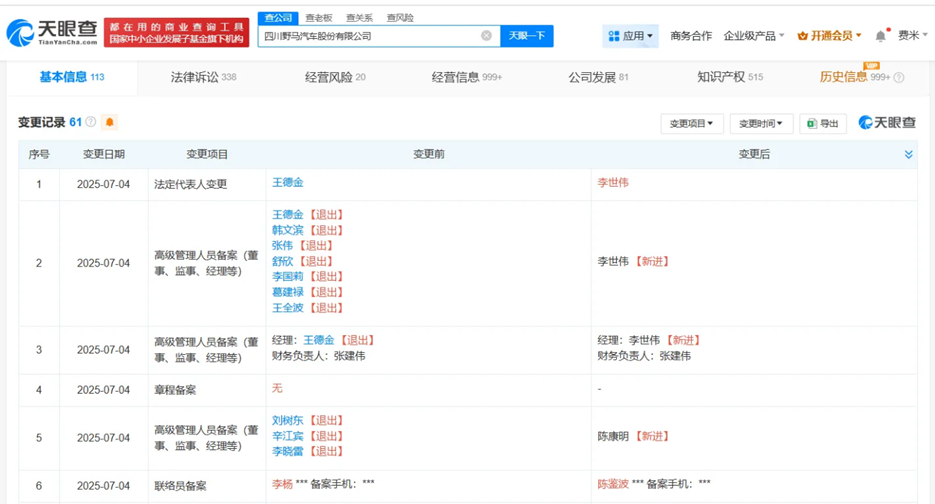This screenshot has height=504, width=935.
Task: Clear the search box with the X icon
Action: [486, 36]
